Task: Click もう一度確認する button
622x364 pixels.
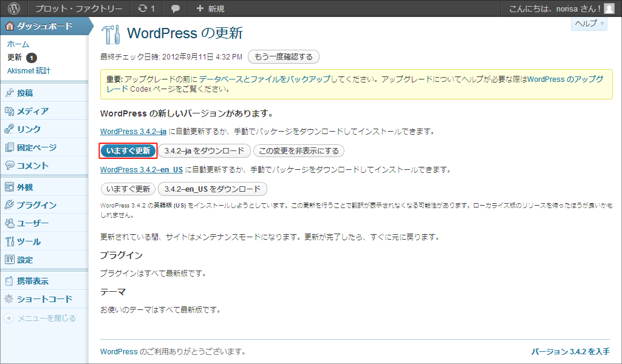Action: [x=283, y=56]
